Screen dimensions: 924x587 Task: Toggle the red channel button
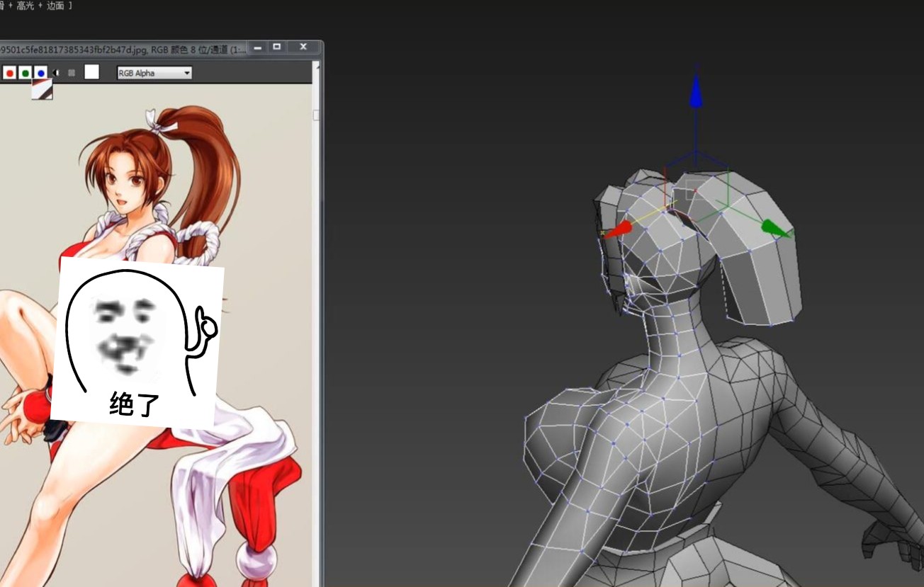10,73
